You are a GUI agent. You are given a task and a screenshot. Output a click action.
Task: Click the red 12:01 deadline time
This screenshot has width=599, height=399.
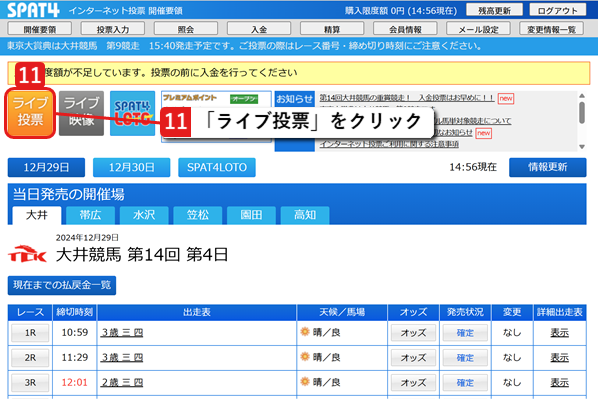click(x=75, y=382)
